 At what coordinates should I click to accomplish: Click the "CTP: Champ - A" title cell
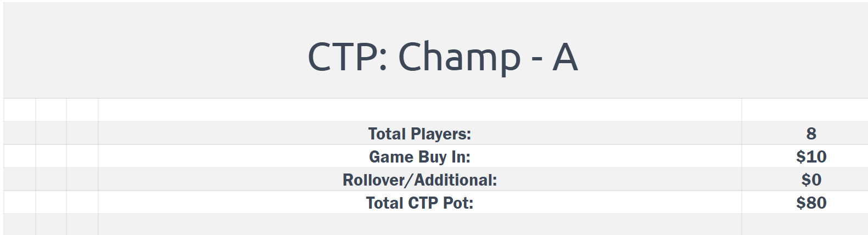click(442, 56)
